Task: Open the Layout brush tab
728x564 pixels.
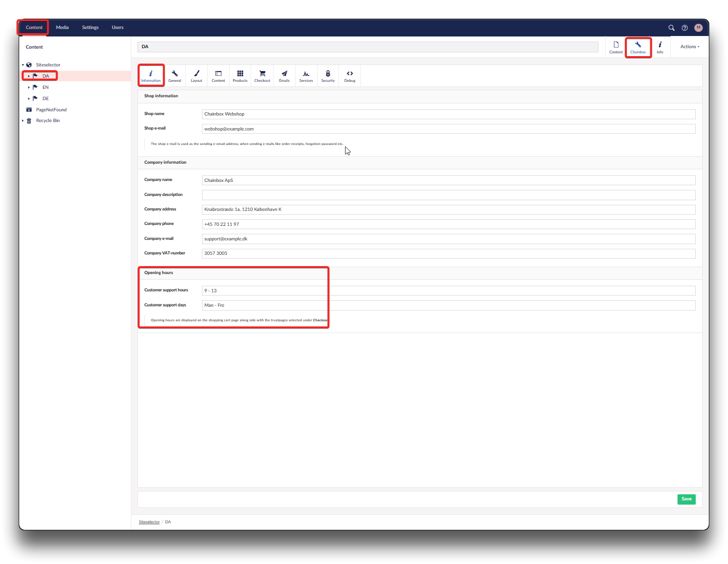Action: click(x=196, y=76)
